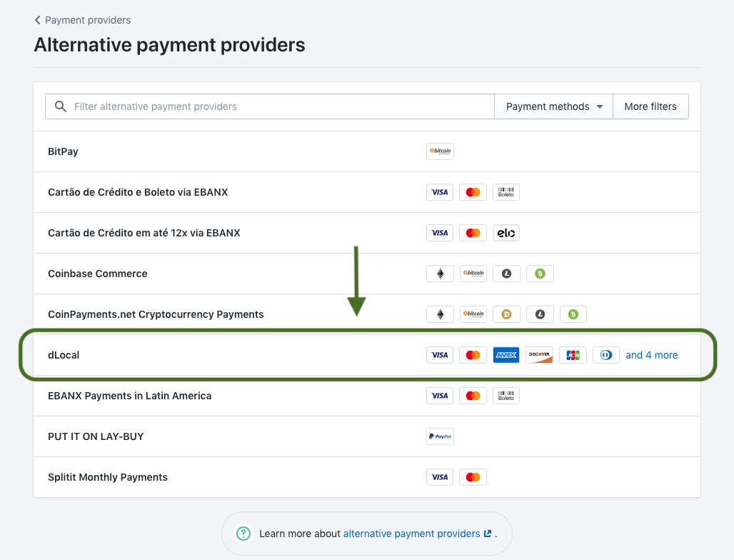Click Visa icon in EBANX Latin America row
The width and height of the screenshot is (734, 560).
(440, 396)
